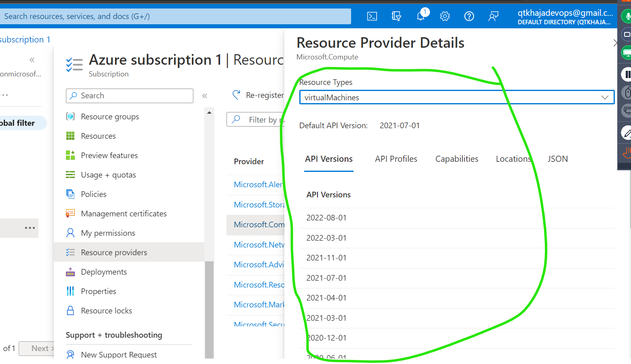Switch to the API Versions tab
631x364 pixels.
(329, 159)
